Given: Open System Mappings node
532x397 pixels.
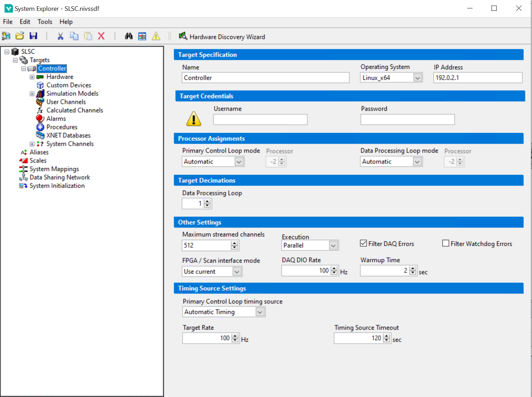Looking at the screenshot, I should 54,169.
